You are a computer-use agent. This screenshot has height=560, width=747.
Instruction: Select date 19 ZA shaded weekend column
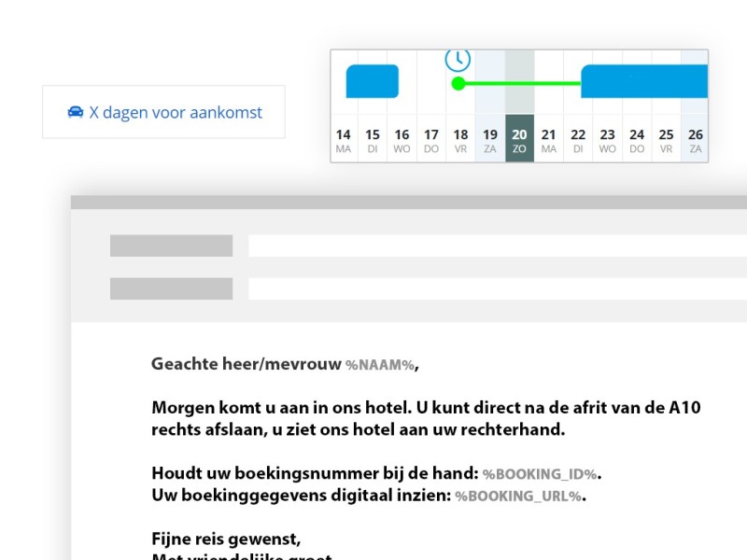click(x=489, y=138)
